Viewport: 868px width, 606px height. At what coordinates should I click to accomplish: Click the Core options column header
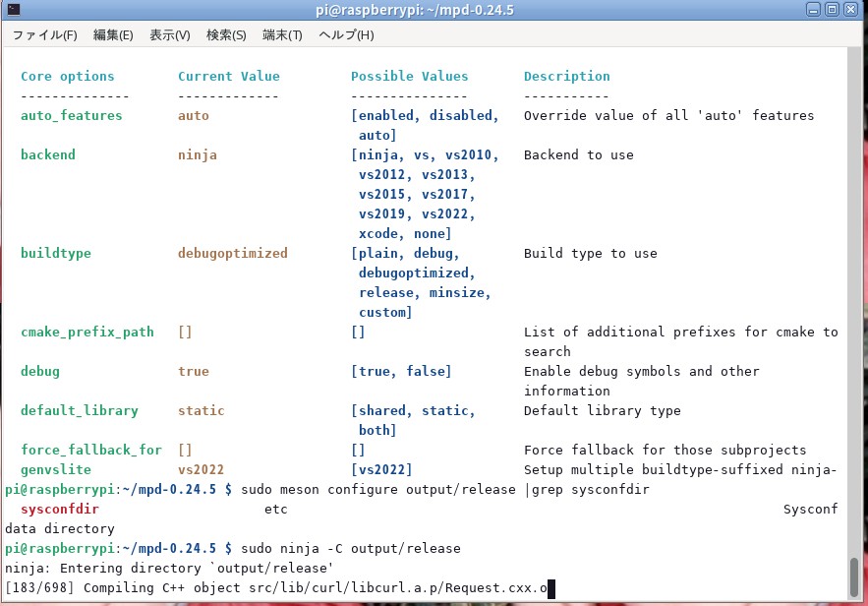pos(67,77)
